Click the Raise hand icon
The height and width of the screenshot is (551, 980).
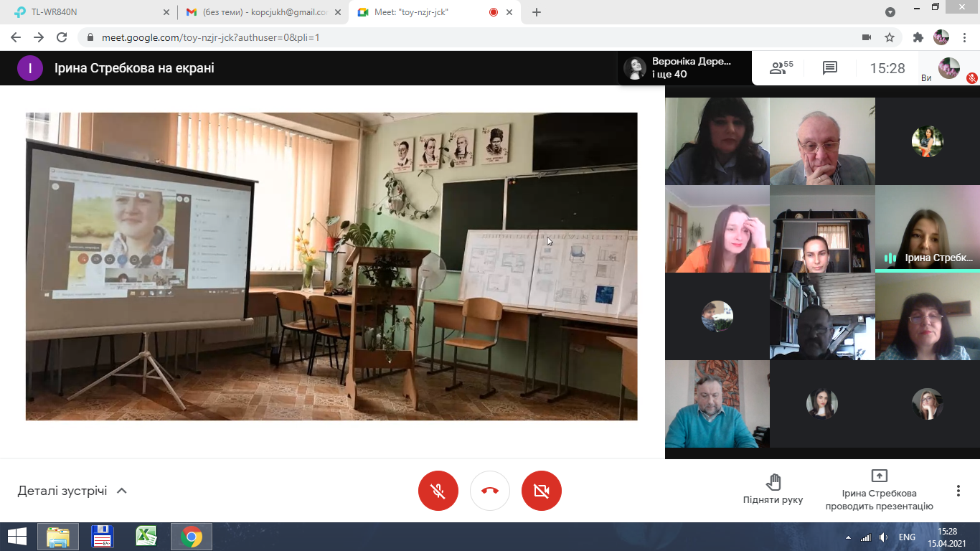(773, 482)
